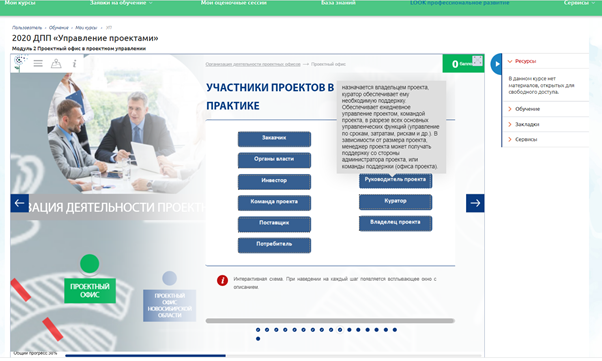The width and height of the screenshot is (602, 361).
Task: Click the map location icon in player toolbar
Action: coord(56,63)
